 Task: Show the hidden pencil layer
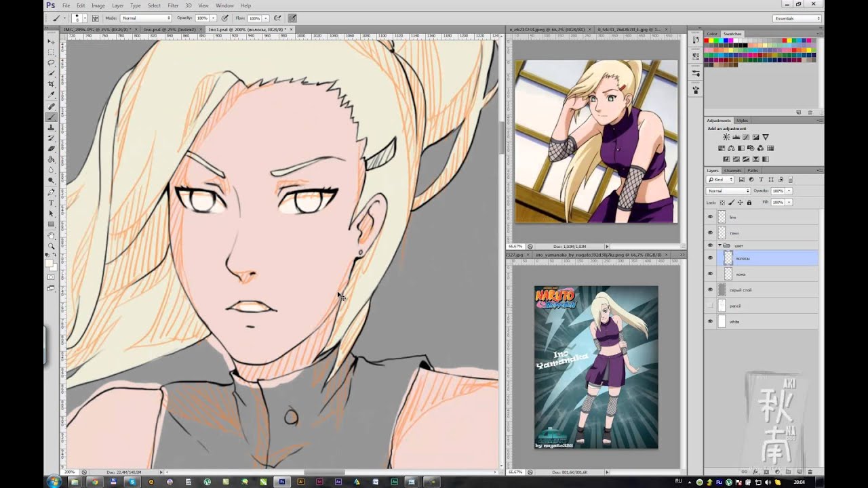[x=710, y=306]
